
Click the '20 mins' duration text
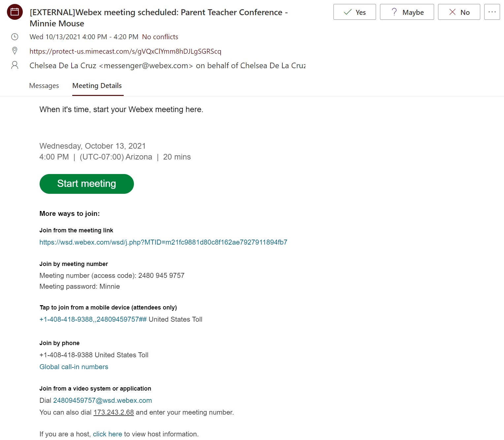177,157
